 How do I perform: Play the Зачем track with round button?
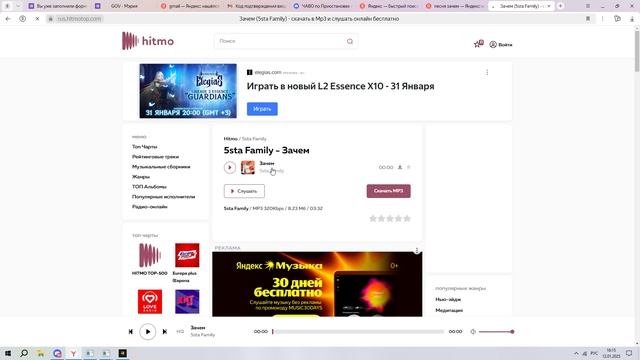coord(230,167)
